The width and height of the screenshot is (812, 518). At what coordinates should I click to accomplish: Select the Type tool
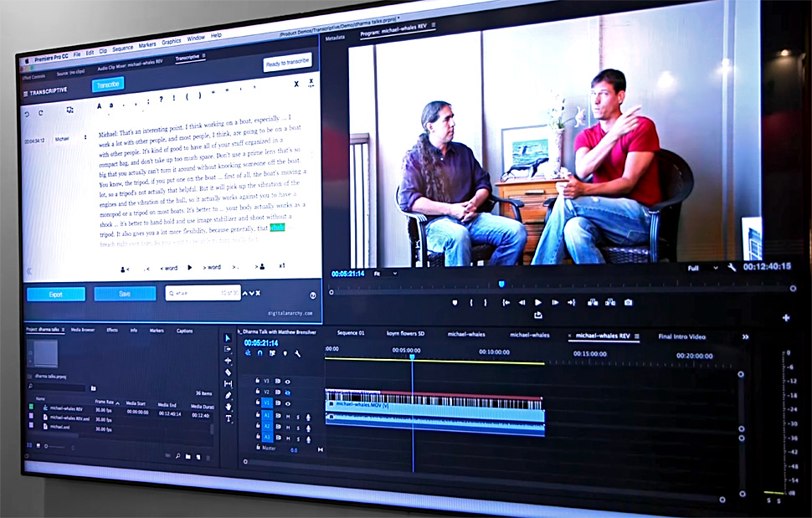pos(229,418)
